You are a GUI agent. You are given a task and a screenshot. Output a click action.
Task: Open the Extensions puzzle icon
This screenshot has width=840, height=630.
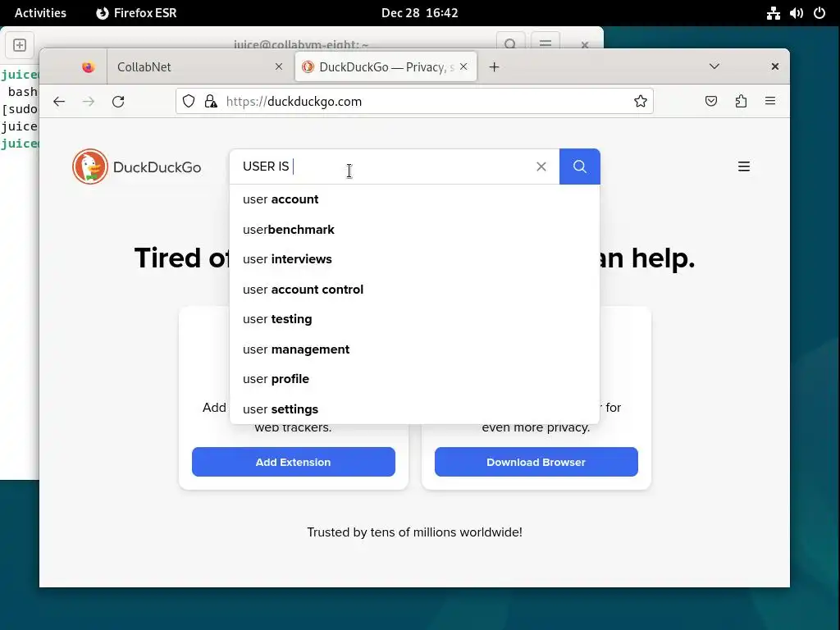coord(741,101)
